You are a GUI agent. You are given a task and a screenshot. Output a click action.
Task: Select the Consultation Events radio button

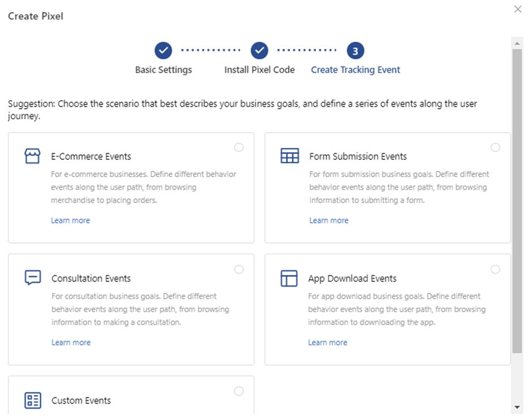[x=239, y=270]
